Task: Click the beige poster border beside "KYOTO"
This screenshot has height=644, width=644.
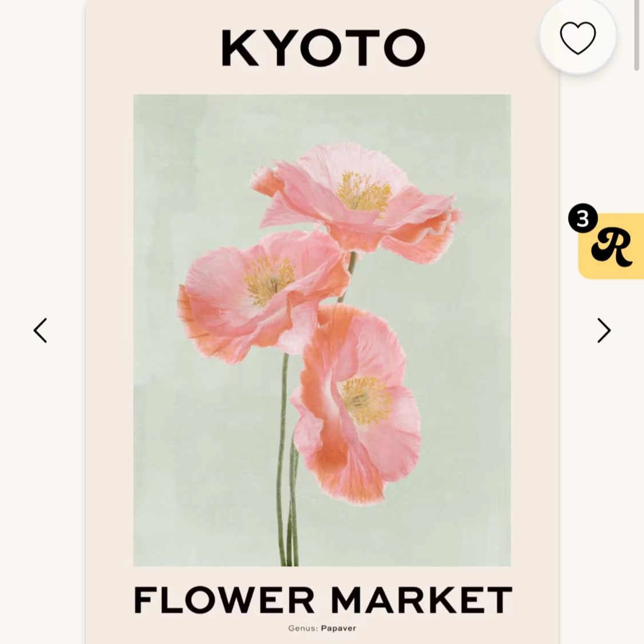Action: click(143, 48)
